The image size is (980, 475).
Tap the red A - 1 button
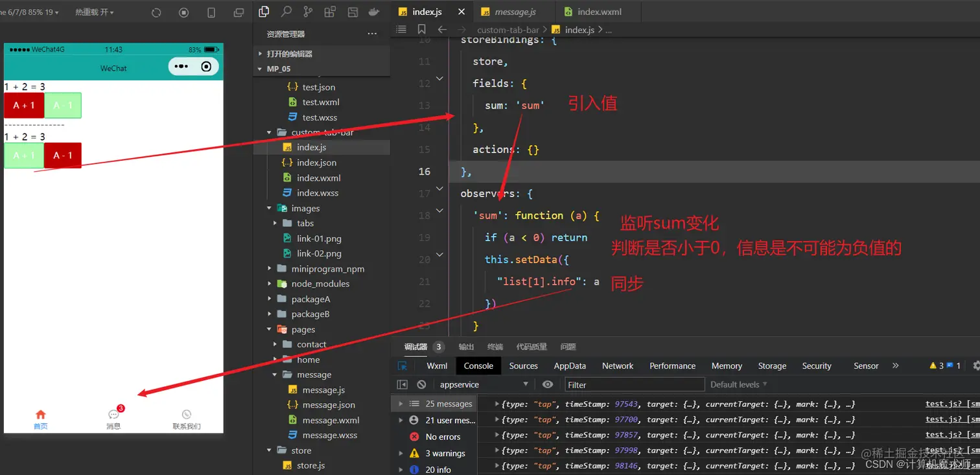[63, 156]
